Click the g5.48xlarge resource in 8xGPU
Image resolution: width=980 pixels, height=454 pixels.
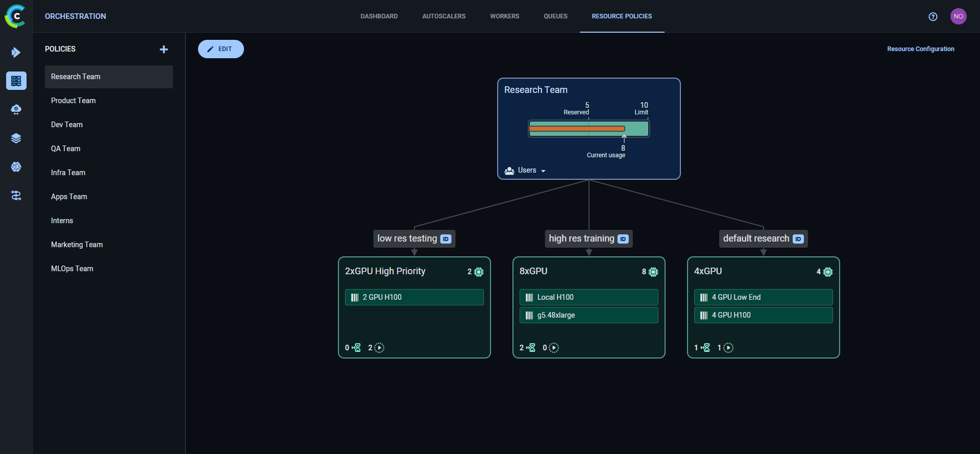pyautogui.click(x=589, y=315)
